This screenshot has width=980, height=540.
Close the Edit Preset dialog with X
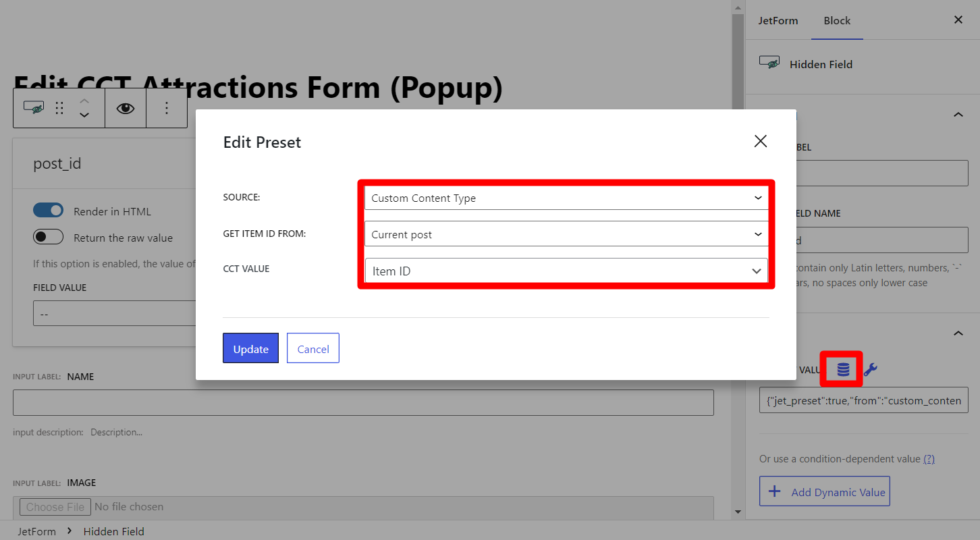tap(761, 141)
